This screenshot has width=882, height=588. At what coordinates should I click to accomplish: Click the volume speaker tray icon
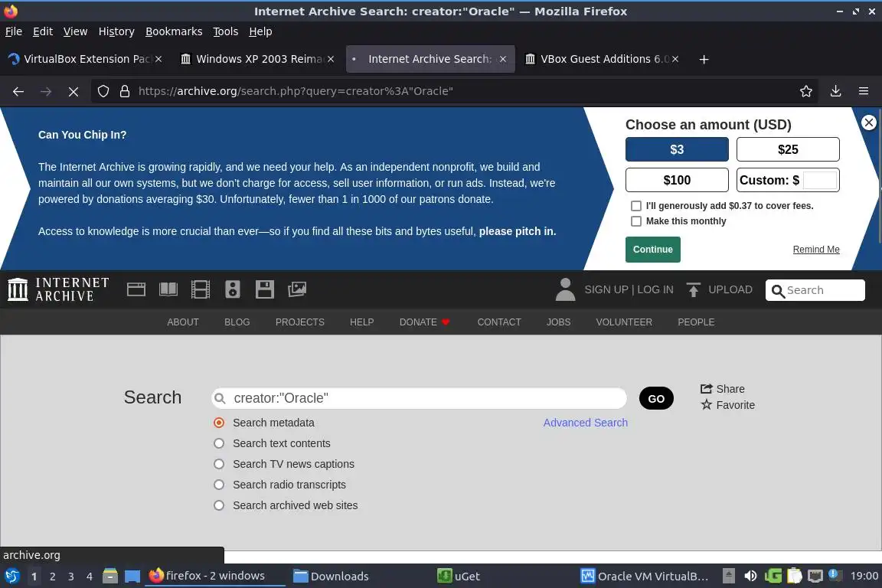click(750, 576)
